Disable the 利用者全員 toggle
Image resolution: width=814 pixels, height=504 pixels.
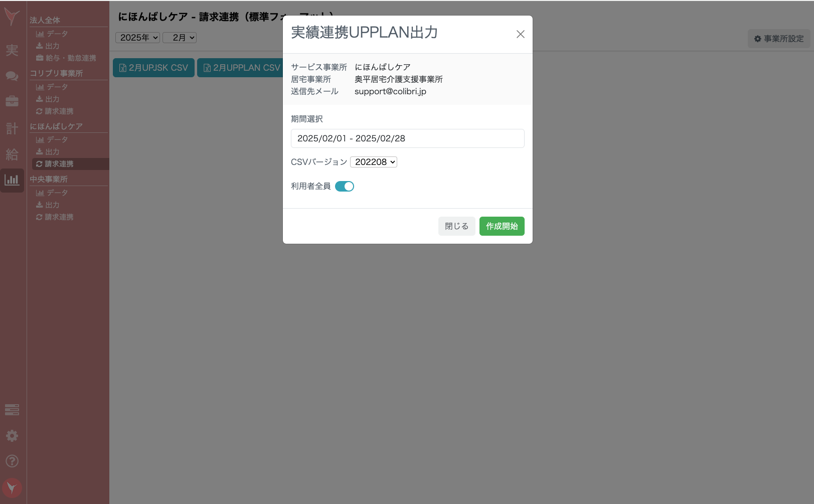345,186
